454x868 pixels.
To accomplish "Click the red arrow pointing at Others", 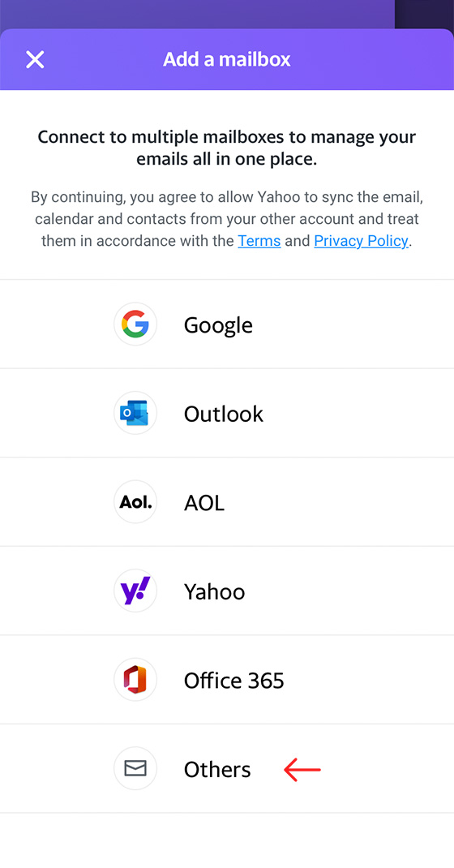I will (302, 770).
